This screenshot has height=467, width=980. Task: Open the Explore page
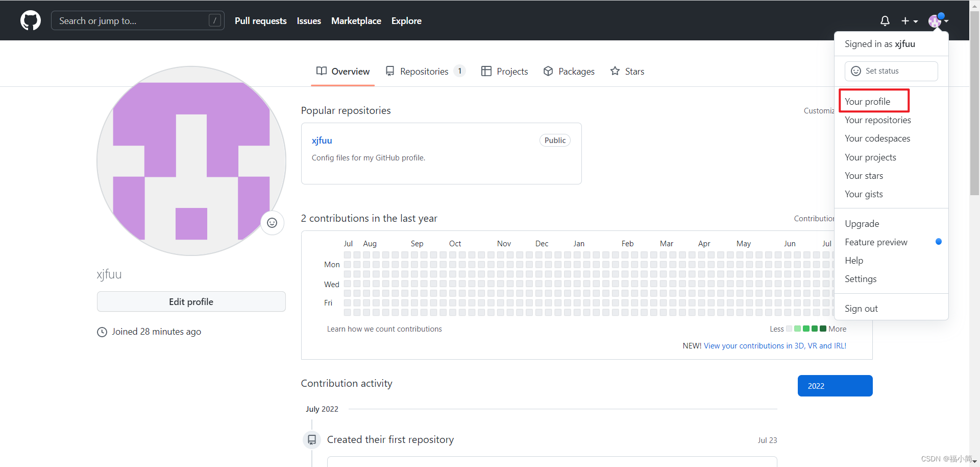[x=406, y=21]
